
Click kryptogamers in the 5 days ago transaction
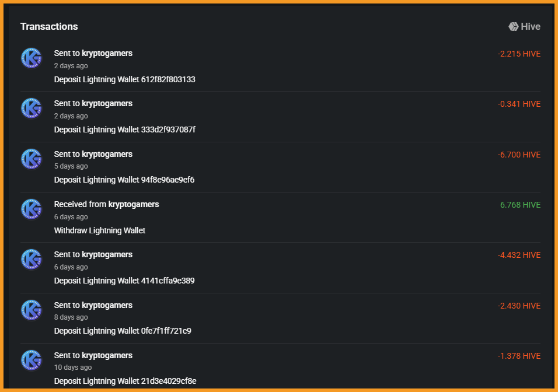[107, 154]
